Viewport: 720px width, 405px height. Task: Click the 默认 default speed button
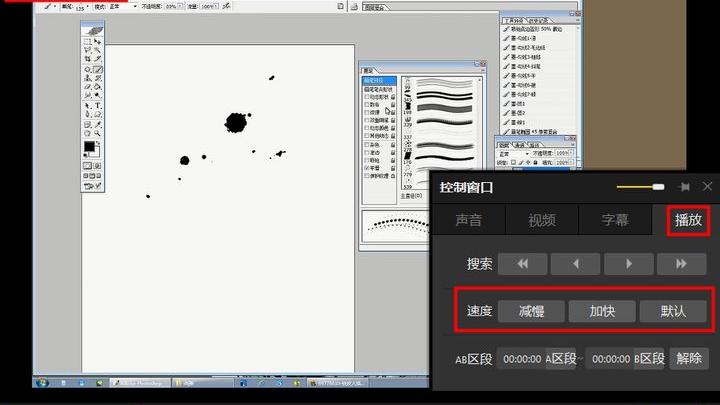tap(673, 311)
